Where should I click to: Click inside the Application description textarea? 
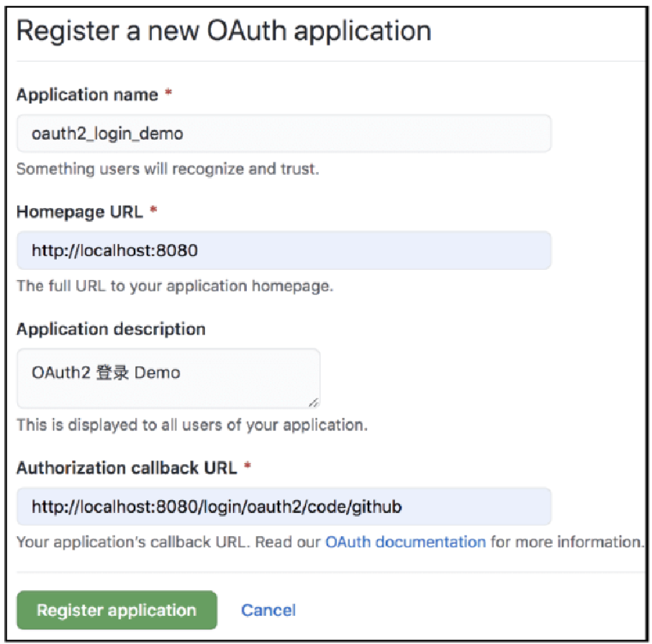(x=168, y=378)
